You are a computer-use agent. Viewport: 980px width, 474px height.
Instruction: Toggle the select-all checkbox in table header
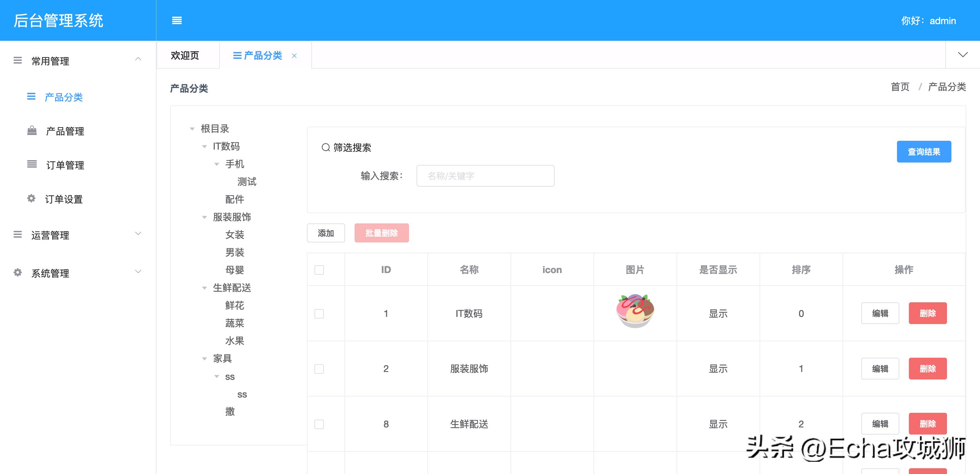(319, 270)
